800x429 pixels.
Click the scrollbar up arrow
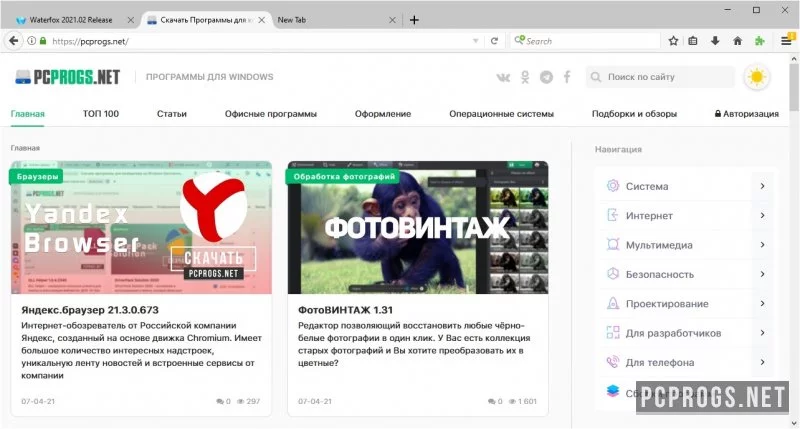[x=794, y=58]
